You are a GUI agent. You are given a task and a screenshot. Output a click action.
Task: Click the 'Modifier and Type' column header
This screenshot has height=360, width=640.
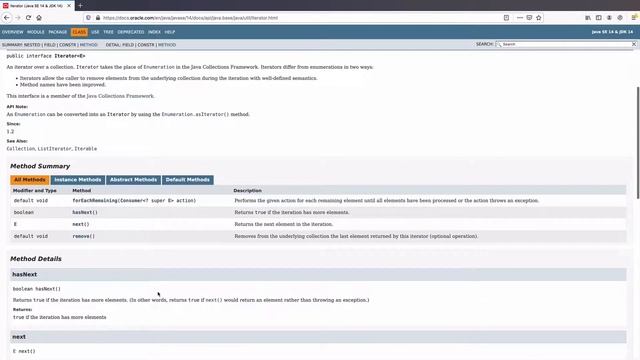tap(35, 191)
